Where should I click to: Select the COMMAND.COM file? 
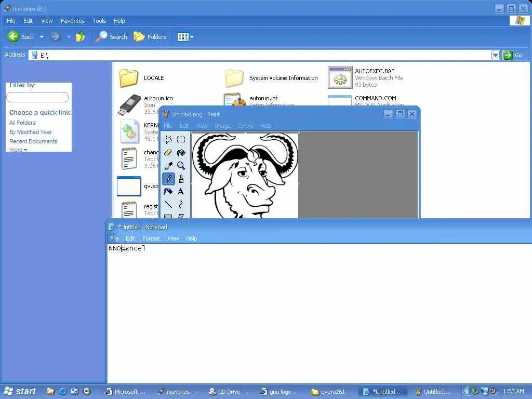coord(366,101)
